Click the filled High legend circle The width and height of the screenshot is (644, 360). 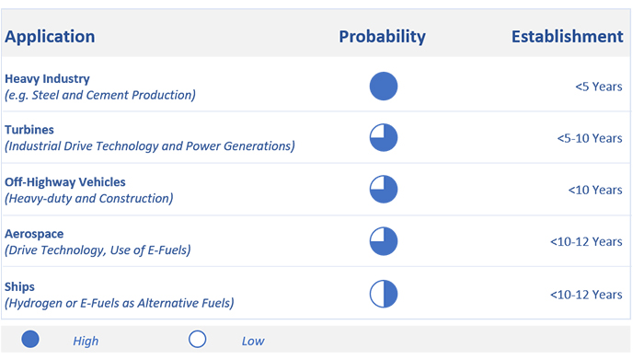tap(30, 340)
